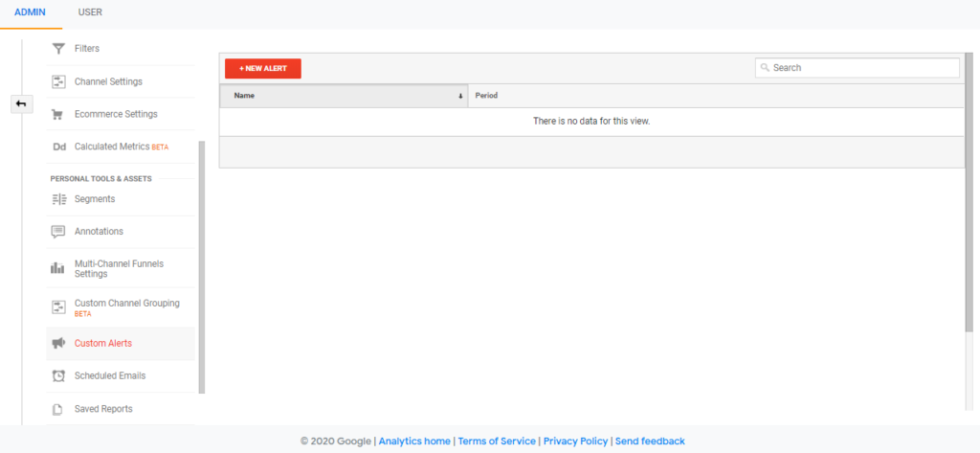
Task: Open Multi-Channel Funnels Settings
Action: 121,268
